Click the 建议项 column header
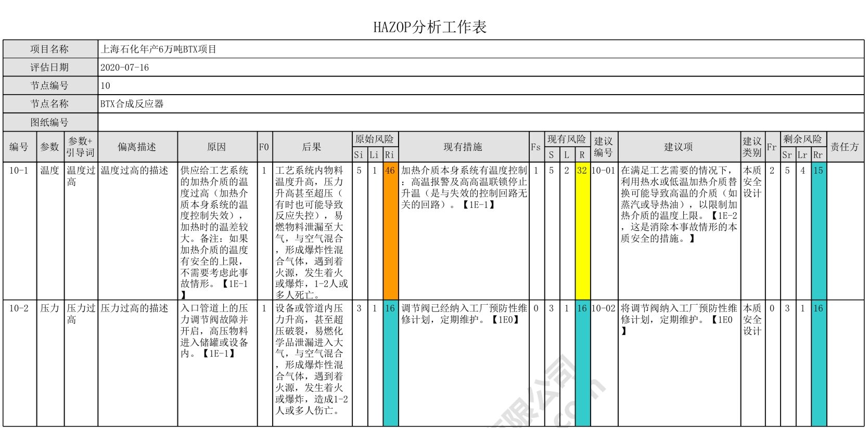This screenshot has height=428, width=868. [679, 147]
